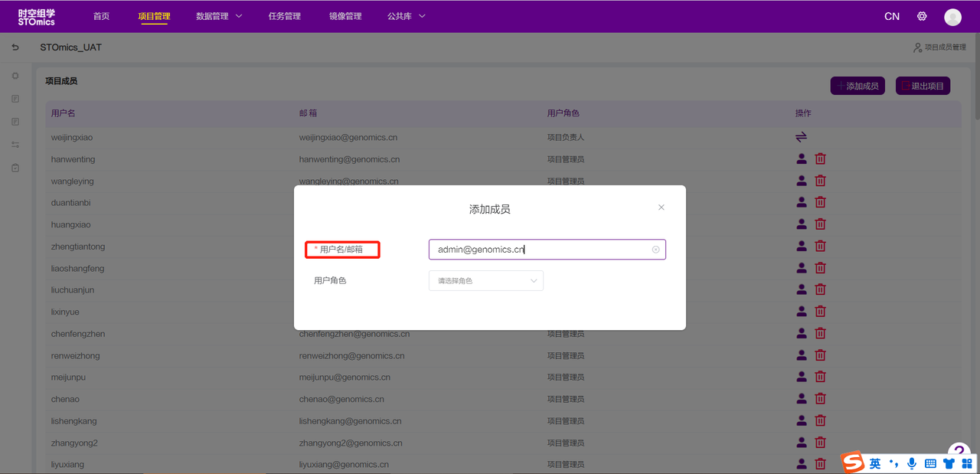Open settings gear icon in top bar
The width and height of the screenshot is (980, 474).
tap(922, 16)
